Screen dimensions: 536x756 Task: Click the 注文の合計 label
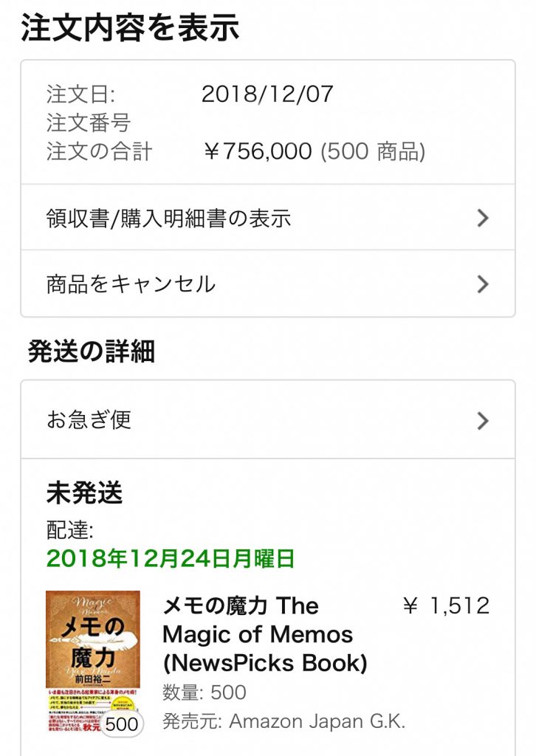point(99,151)
